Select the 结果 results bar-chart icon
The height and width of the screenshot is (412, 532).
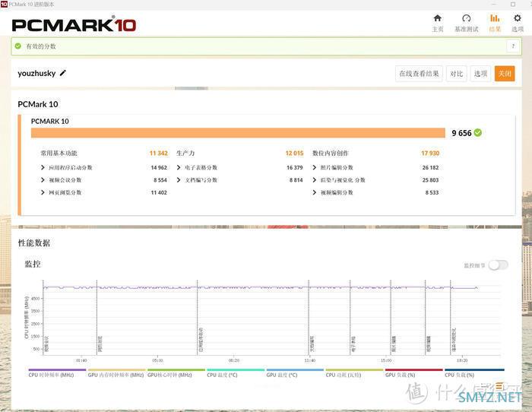[x=495, y=18]
